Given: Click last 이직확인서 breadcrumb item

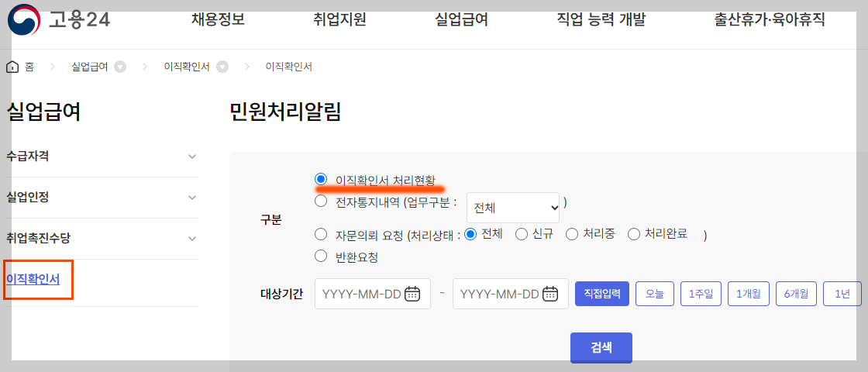Looking at the screenshot, I should pyautogui.click(x=289, y=67).
